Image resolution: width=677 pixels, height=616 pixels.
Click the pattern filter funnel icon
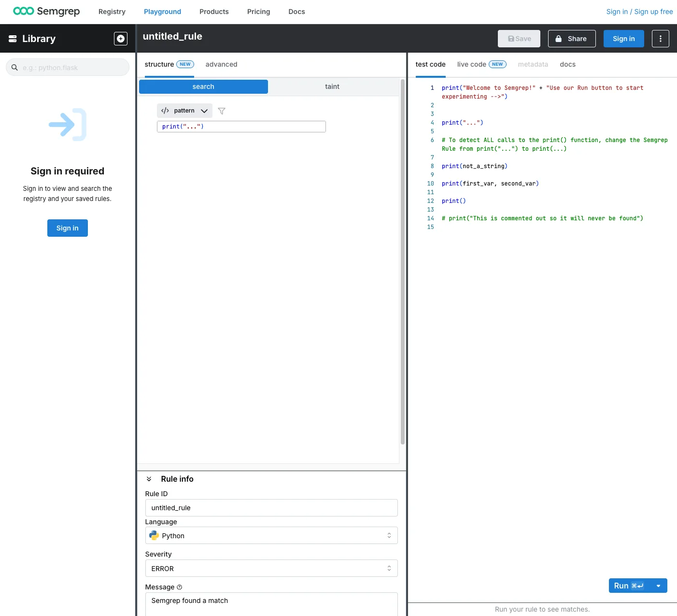[222, 111]
